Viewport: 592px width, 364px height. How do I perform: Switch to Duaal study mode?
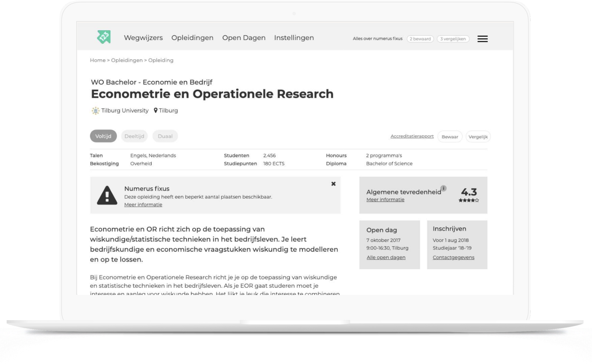pos(165,136)
